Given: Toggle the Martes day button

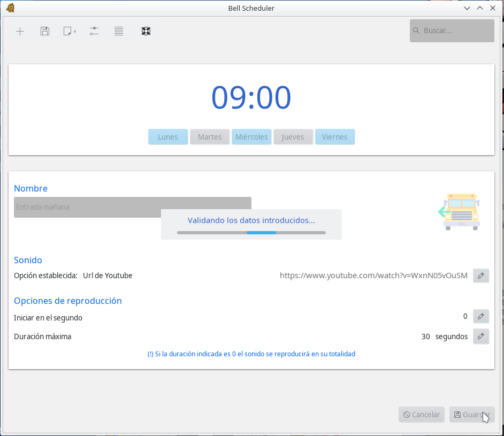Looking at the screenshot, I should [210, 137].
